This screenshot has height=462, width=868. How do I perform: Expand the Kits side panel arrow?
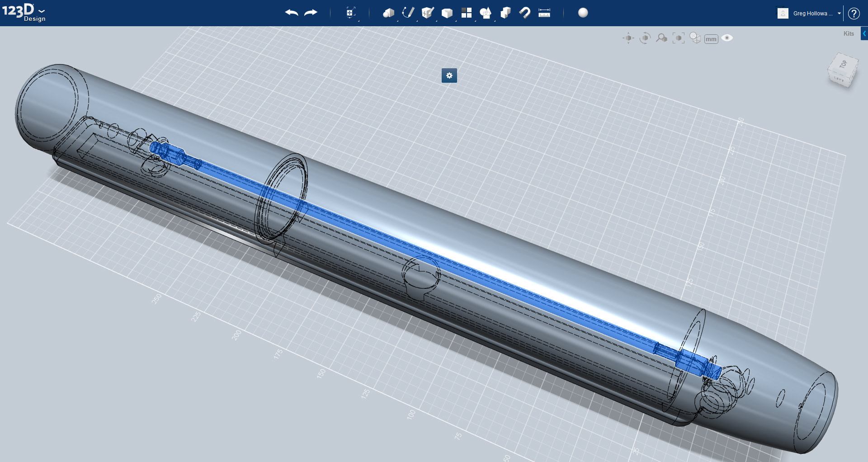tap(864, 33)
